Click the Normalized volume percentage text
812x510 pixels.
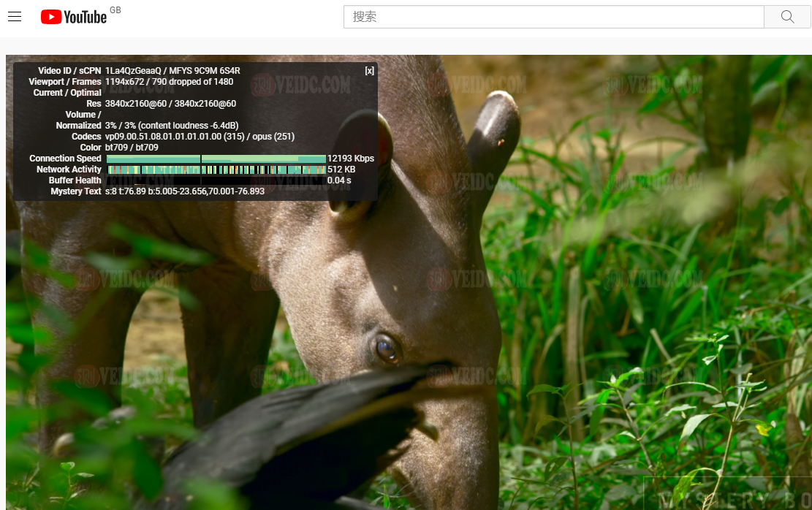coord(172,126)
